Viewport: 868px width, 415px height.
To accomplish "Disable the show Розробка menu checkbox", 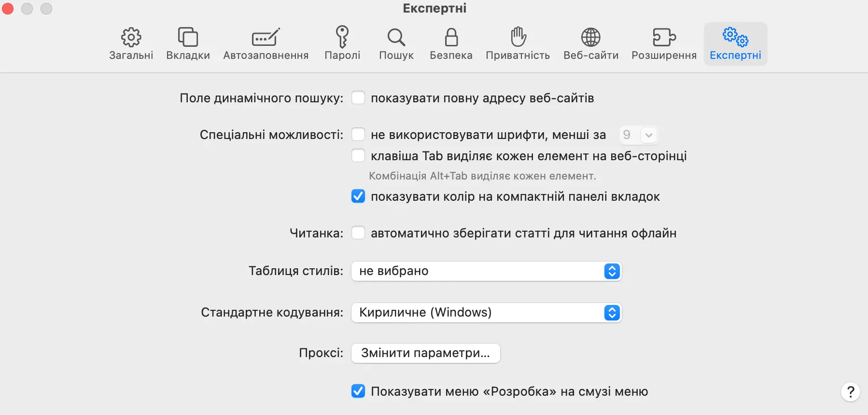I will click(x=358, y=391).
